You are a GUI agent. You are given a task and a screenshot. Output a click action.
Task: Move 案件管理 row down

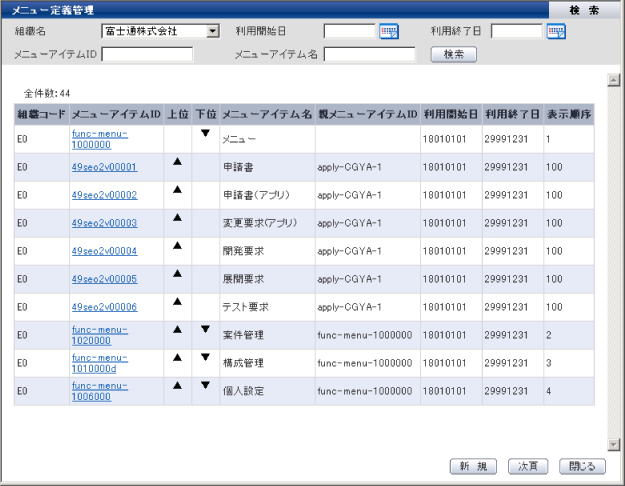[205, 329]
